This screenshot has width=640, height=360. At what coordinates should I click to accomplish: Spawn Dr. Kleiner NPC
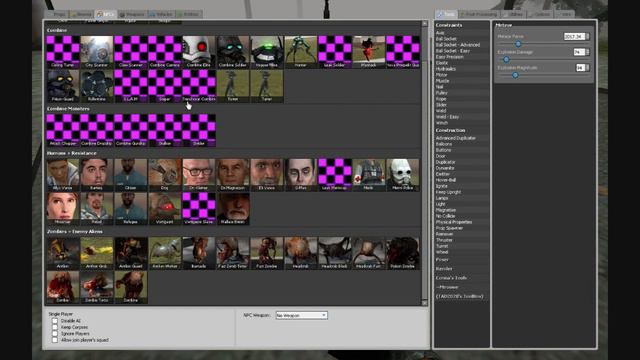pos(199,175)
